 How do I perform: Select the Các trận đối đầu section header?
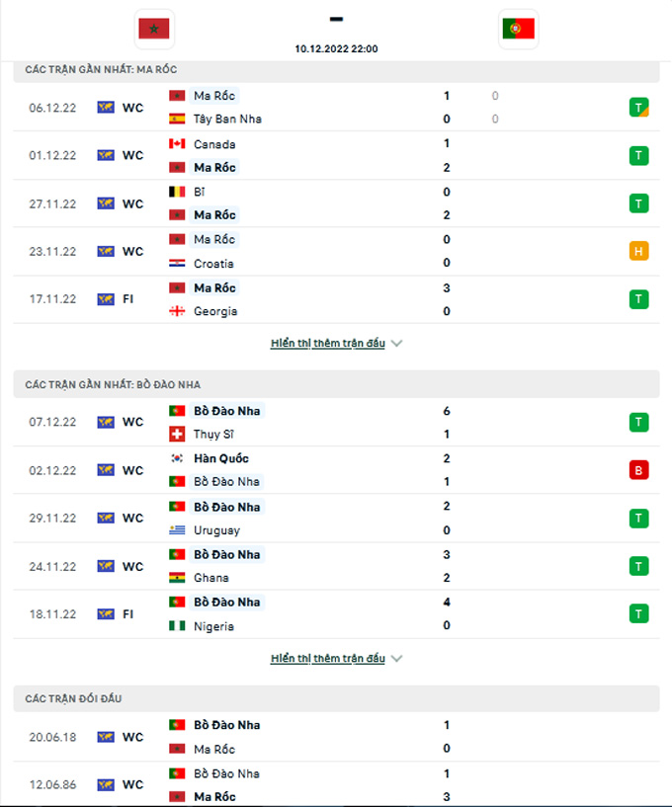(336, 699)
